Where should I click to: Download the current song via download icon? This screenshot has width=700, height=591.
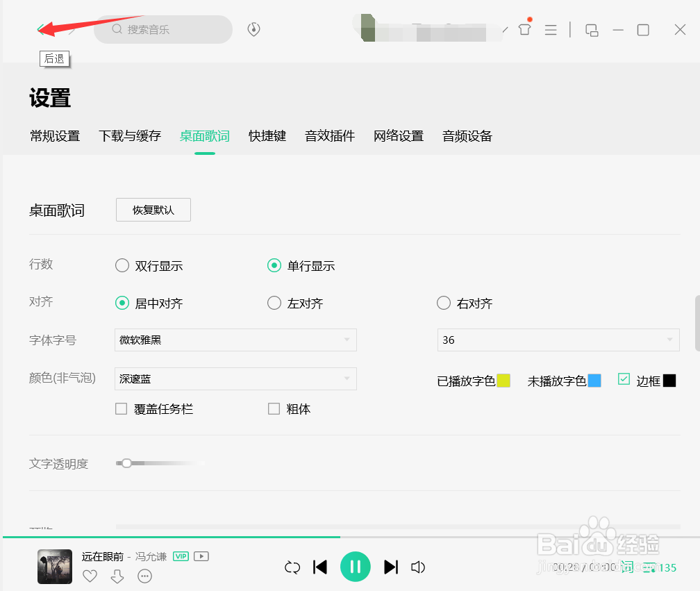(x=117, y=576)
